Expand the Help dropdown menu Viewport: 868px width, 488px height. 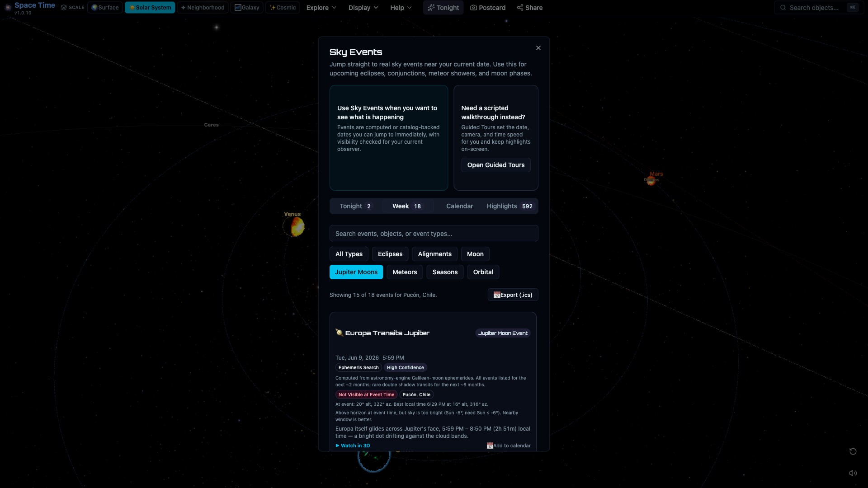coord(401,8)
